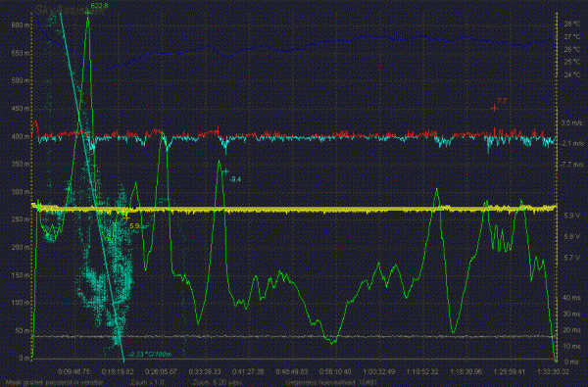Select the 0:33:39.33 time axis tick
Viewport: 588px width, 387px height.
(x=205, y=371)
